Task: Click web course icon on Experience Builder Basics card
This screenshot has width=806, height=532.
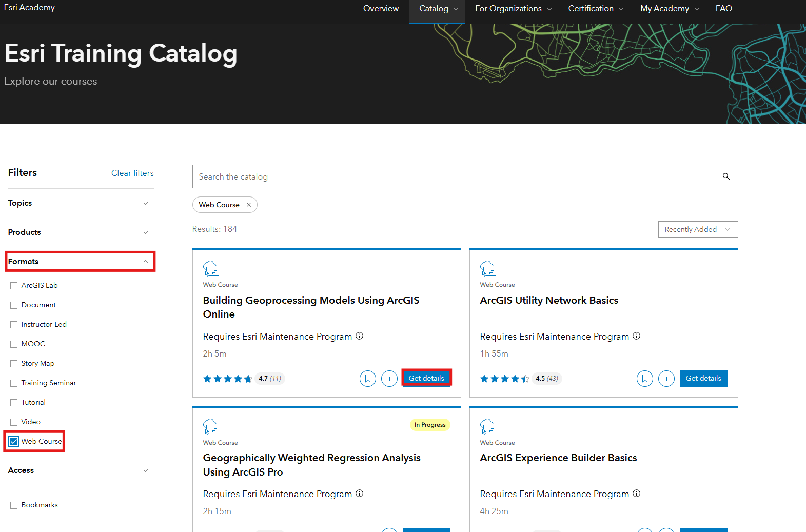Action: click(x=488, y=426)
